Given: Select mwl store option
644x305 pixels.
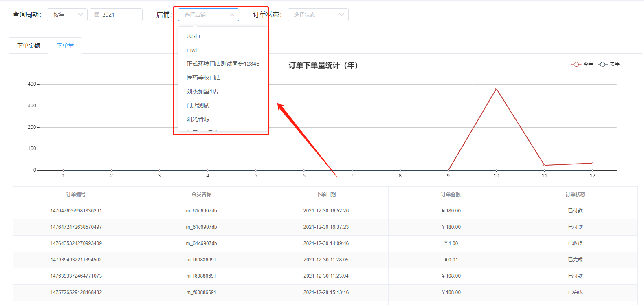Looking at the screenshot, I should coord(191,50).
